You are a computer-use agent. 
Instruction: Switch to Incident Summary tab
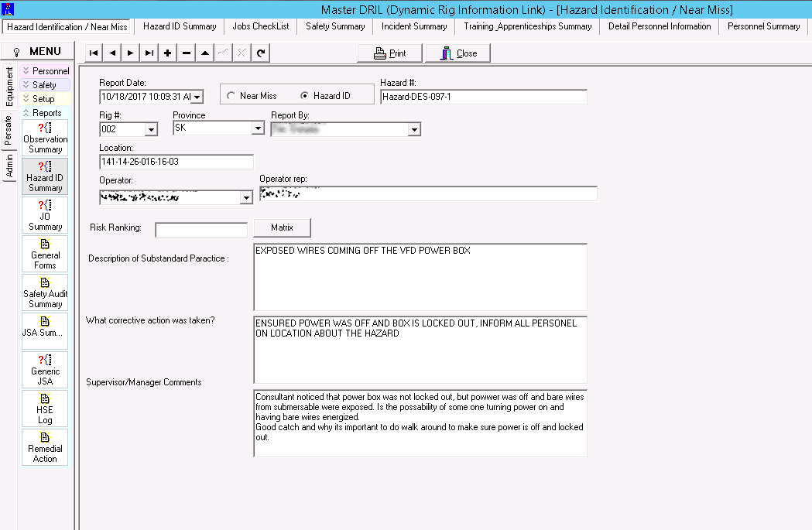[x=414, y=26]
